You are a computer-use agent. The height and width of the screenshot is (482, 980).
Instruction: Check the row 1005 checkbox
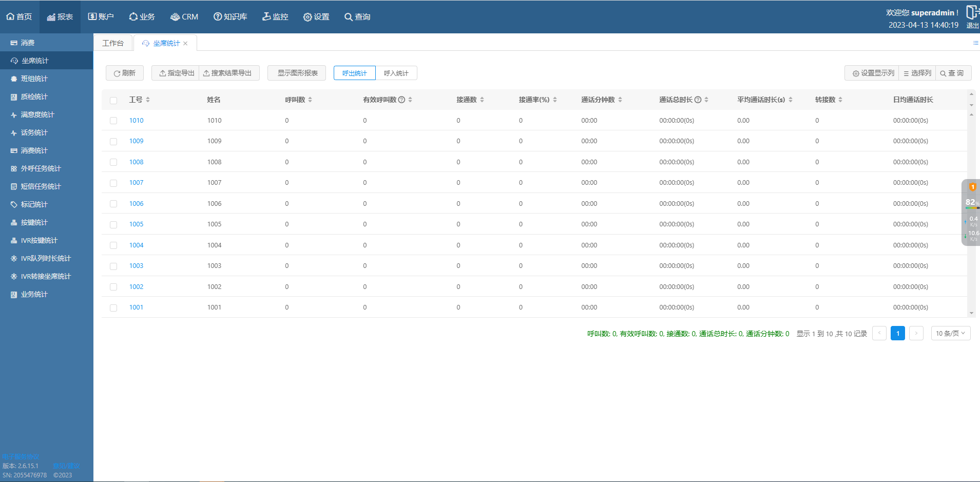[113, 224]
